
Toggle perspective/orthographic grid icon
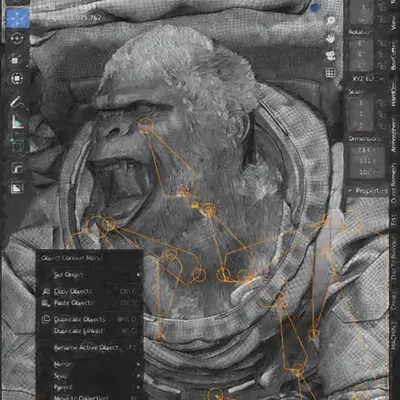[330, 72]
